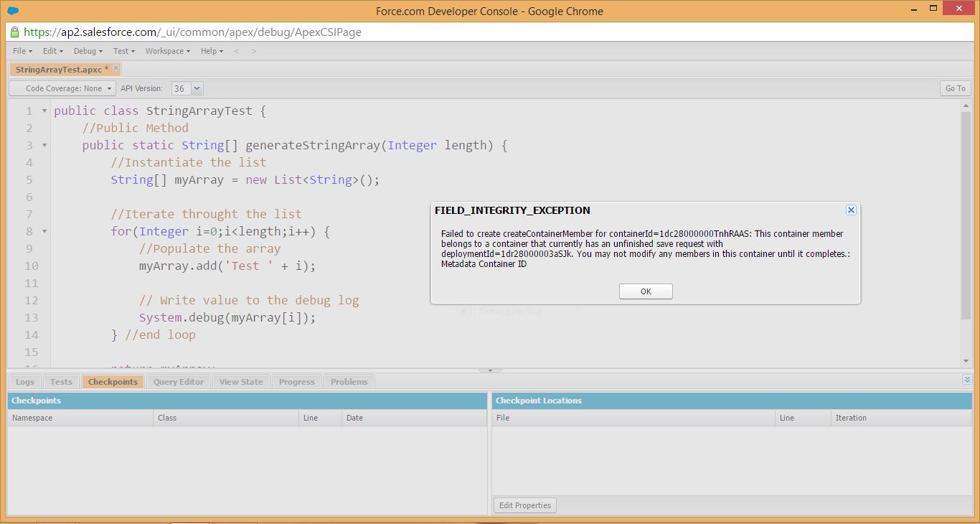Open the Debug menu

88,51
